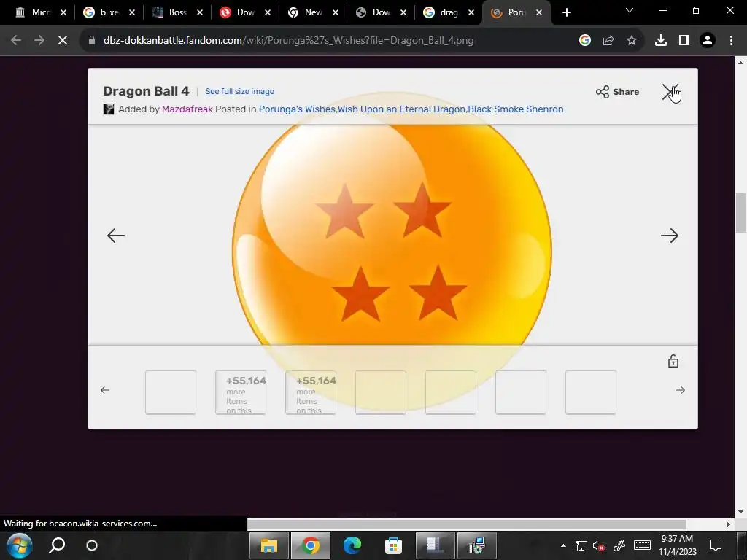Open tab search chevron dropdown
Image resolution: width=747 pixels, height=560 pixels.
pyautogui.click(x=630, y=10)
